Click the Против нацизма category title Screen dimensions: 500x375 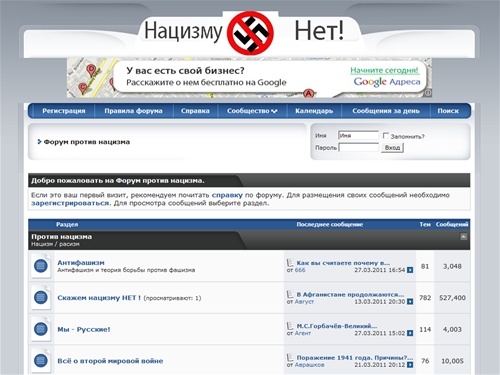(x=61, y=237)
